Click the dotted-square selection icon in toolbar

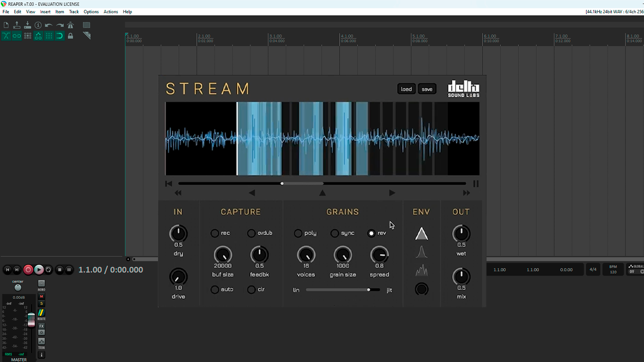pos(87,25)
